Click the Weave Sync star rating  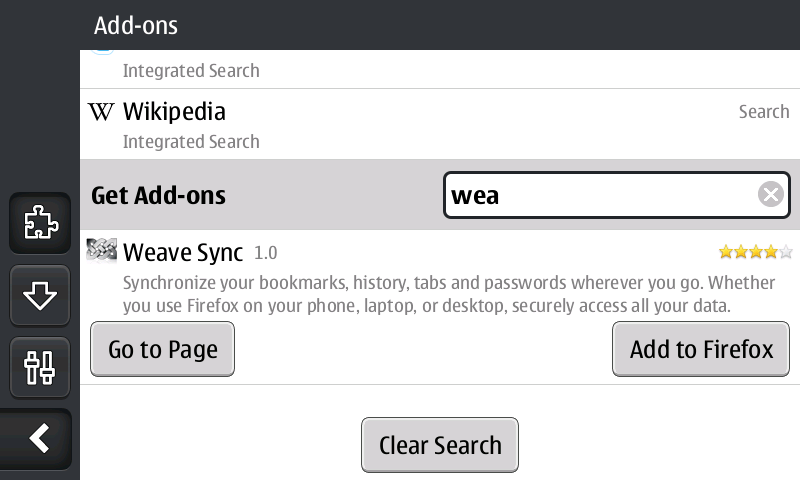(x=756, y=252)
